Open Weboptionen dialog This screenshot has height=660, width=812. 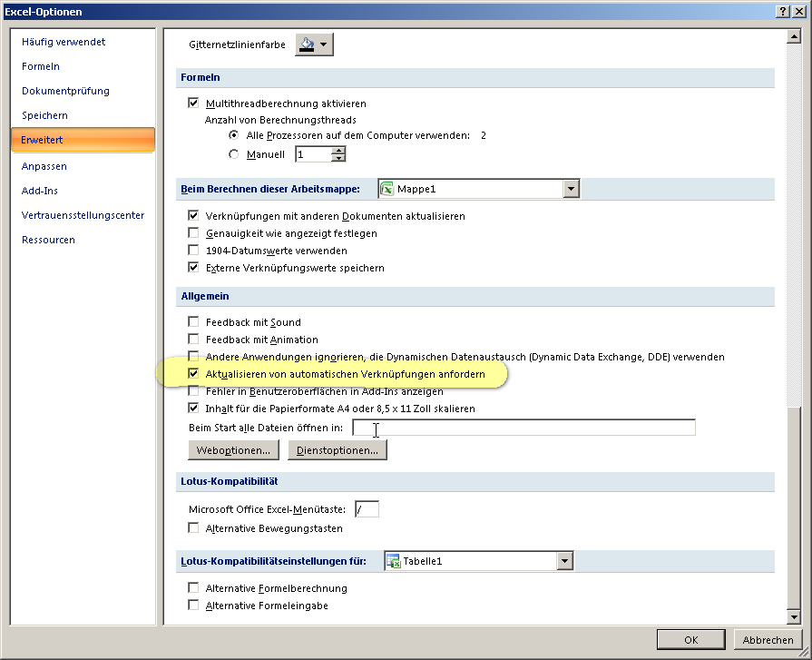pos(233,450)
